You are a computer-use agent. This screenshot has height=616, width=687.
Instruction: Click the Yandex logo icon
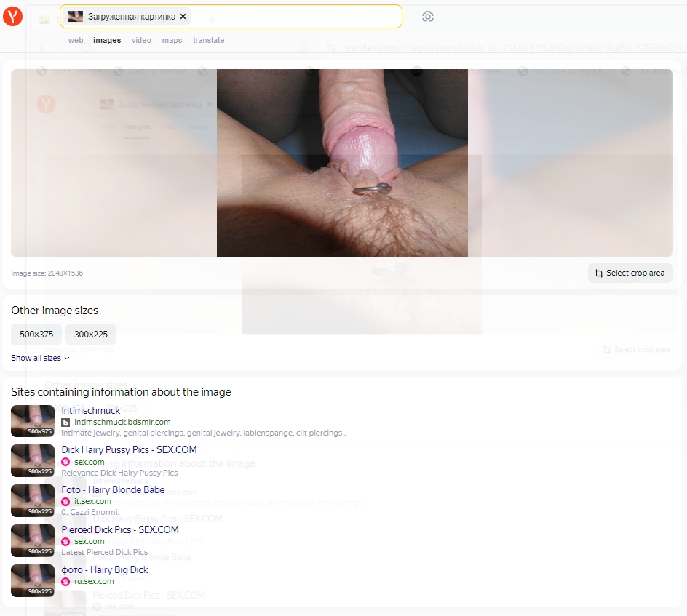12,17
